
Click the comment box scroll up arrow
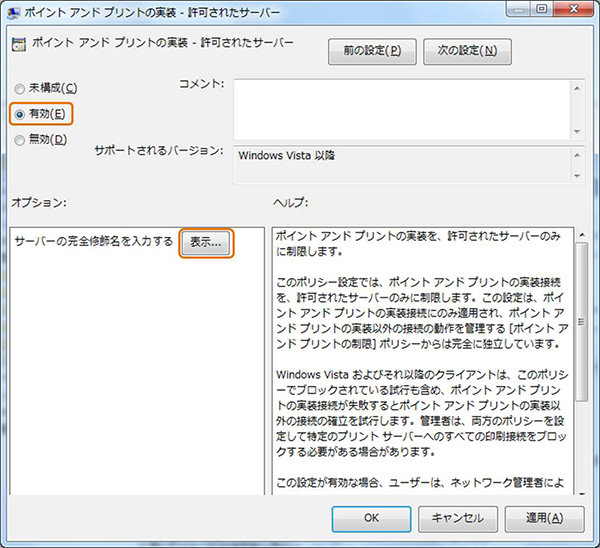click(x=577, y=88)
